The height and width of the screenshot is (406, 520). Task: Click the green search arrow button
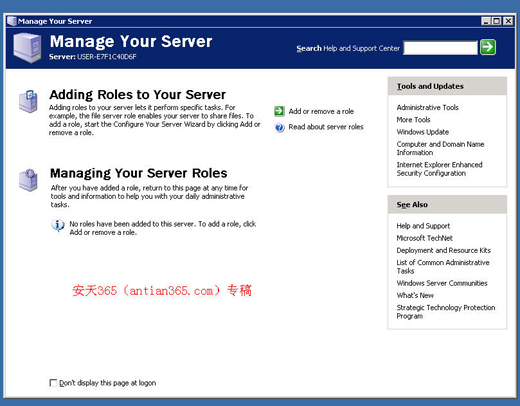click(488, 47)
